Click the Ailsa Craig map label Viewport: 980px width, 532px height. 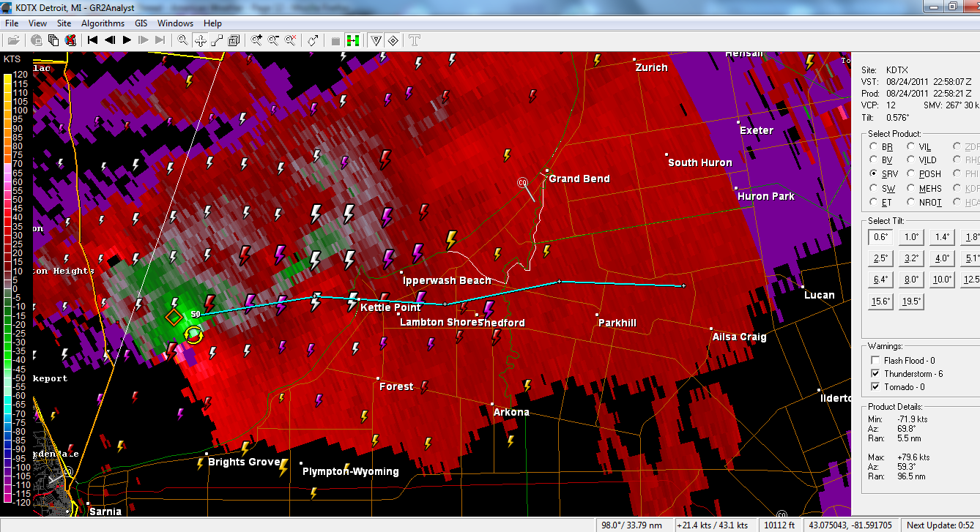(739, 337)
